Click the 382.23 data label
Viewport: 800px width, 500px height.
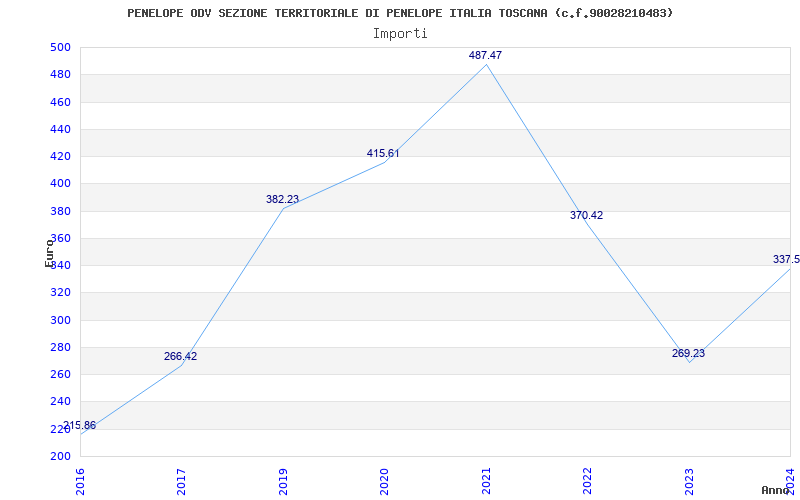(282, 199)
